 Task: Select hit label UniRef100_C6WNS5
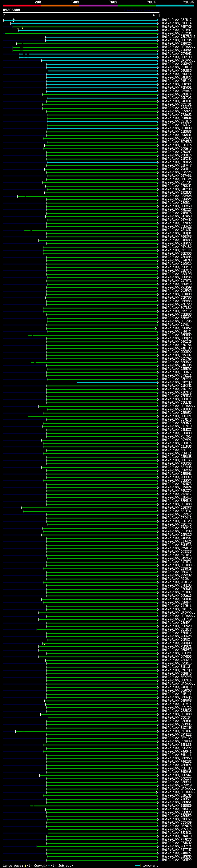(x=176, y=71)
